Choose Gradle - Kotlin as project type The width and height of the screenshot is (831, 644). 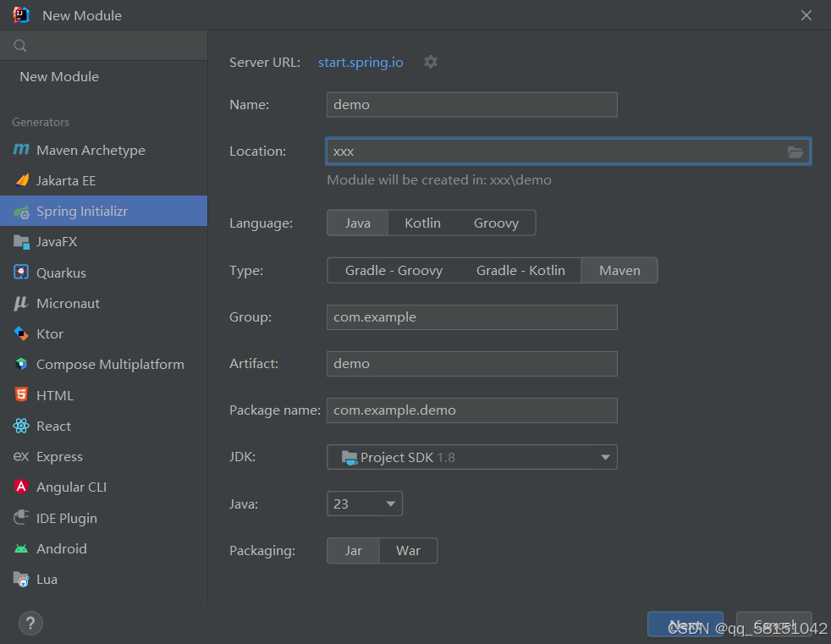pos(520,270)
